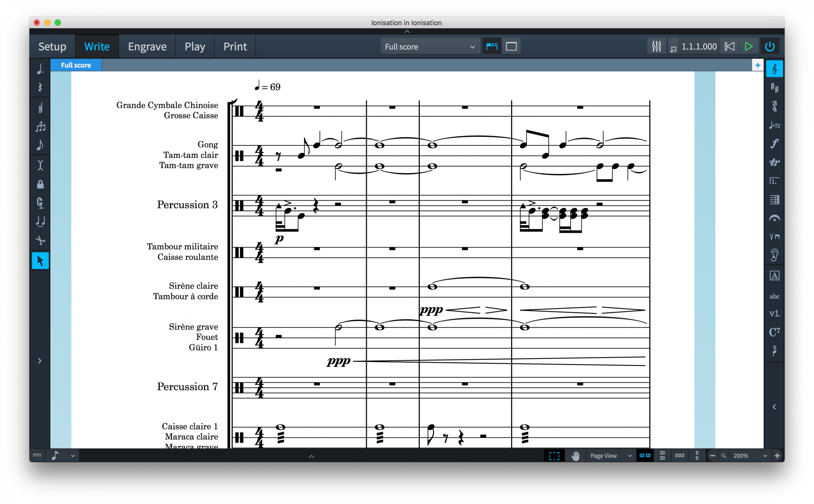Expand the right notations panel

[774, 407]
